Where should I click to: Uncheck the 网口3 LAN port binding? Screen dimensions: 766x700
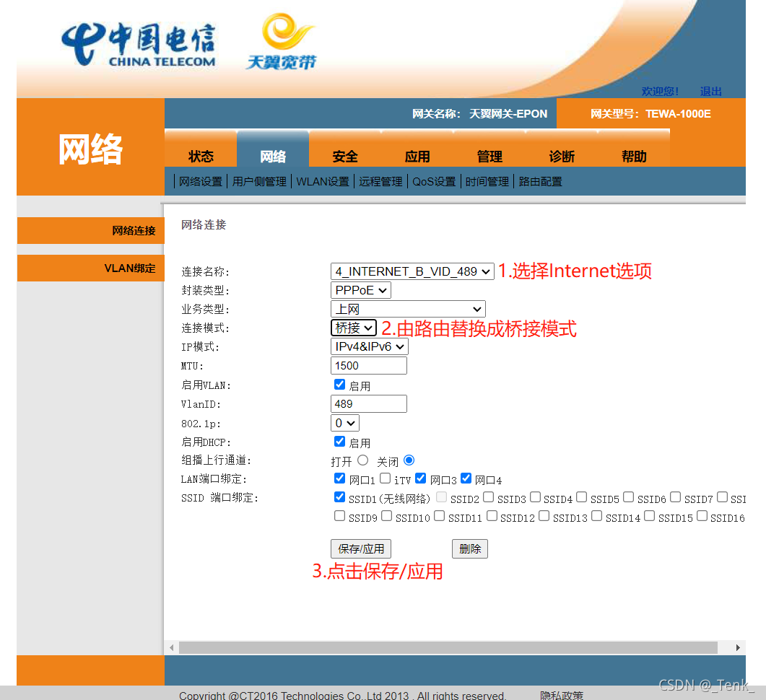point(421,478)
